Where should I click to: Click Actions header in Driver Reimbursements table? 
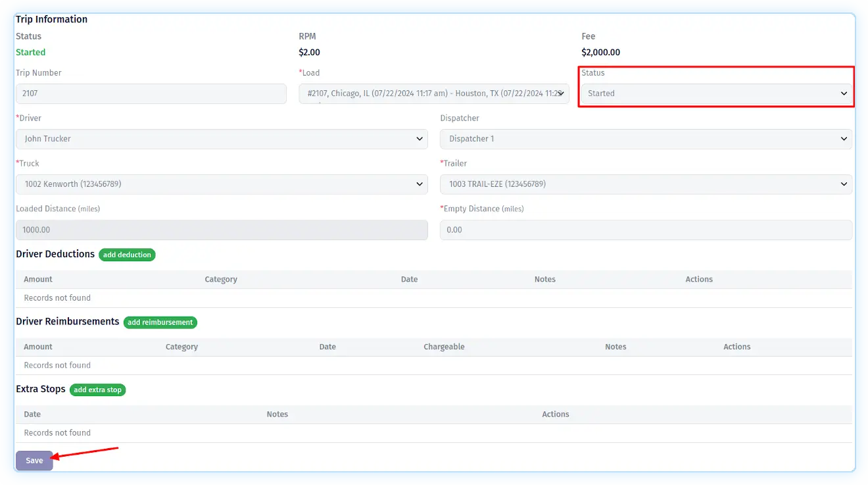[736, 347]
